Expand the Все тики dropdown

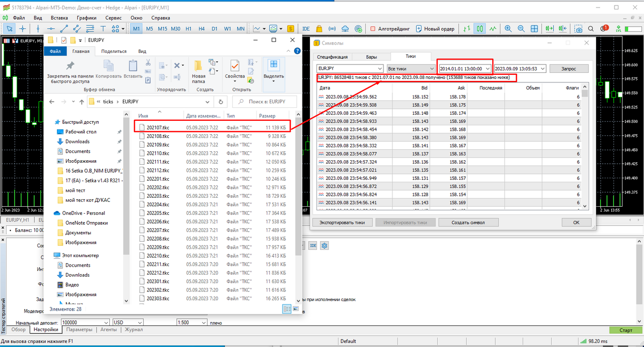click(411, 68)
